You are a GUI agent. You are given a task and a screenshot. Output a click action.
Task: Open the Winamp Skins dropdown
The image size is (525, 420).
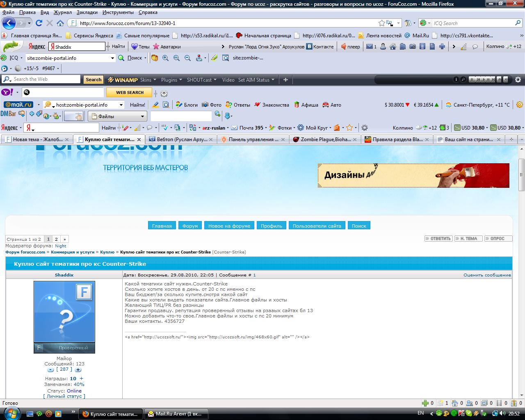tap(148, 80)
